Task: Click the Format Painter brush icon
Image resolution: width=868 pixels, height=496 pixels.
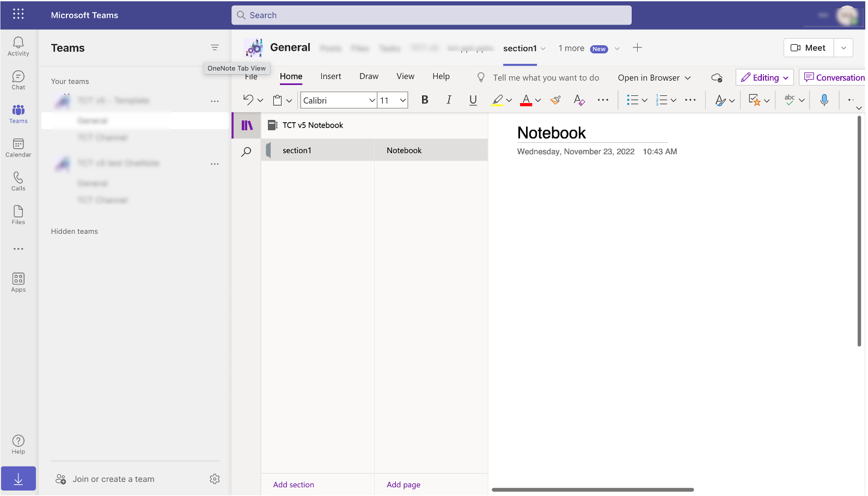Action: tap(555, 100)
